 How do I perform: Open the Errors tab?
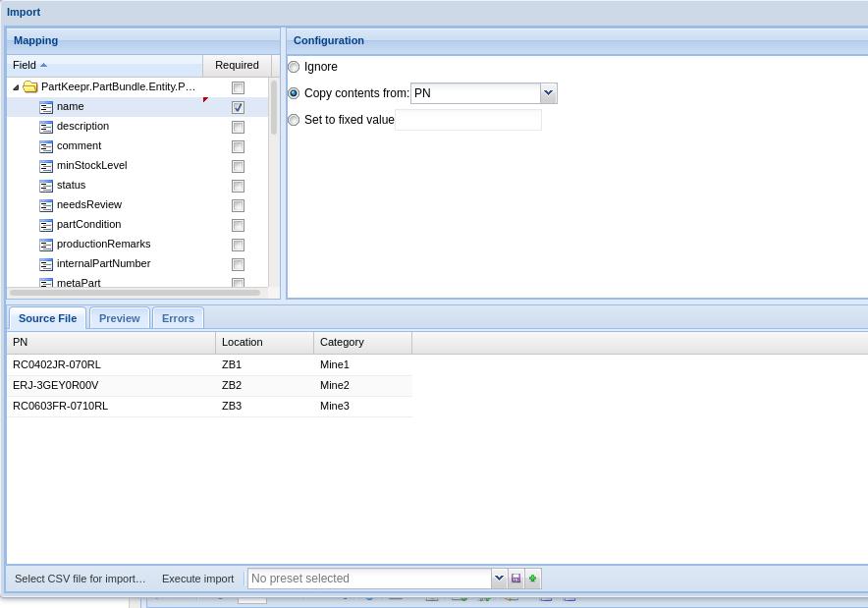178,317
